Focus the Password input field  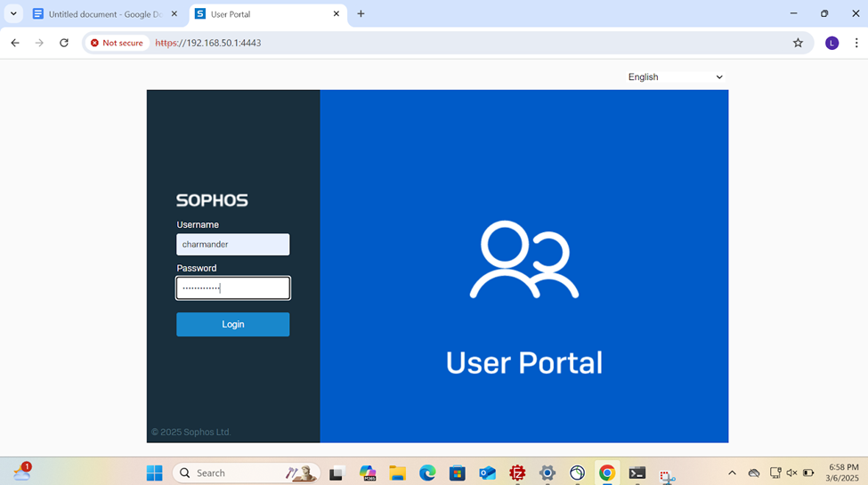click(232, 288)
